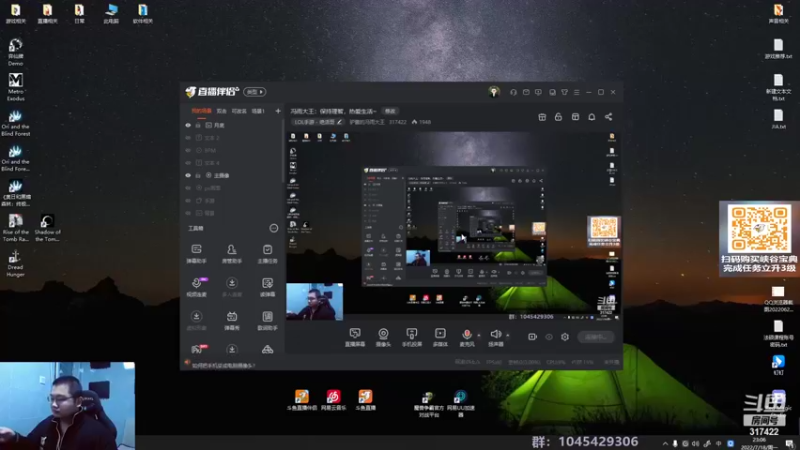Click the webcam overlay in preview
The height and width of the screenshot is (450, 800).
[314, 302]
